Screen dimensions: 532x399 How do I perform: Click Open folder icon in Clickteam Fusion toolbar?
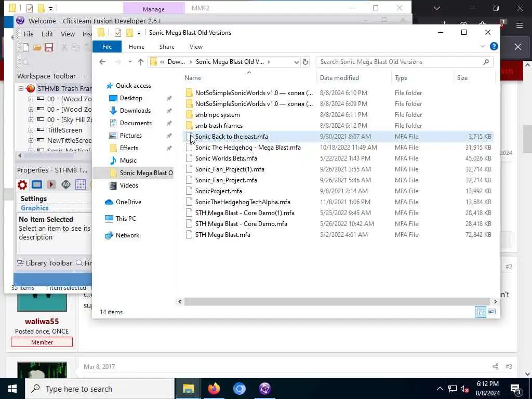point(37,47)
